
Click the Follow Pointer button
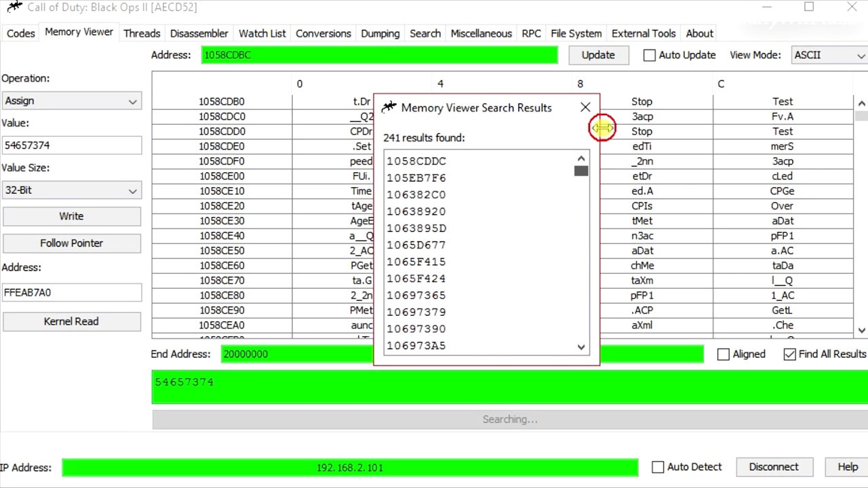71,243
